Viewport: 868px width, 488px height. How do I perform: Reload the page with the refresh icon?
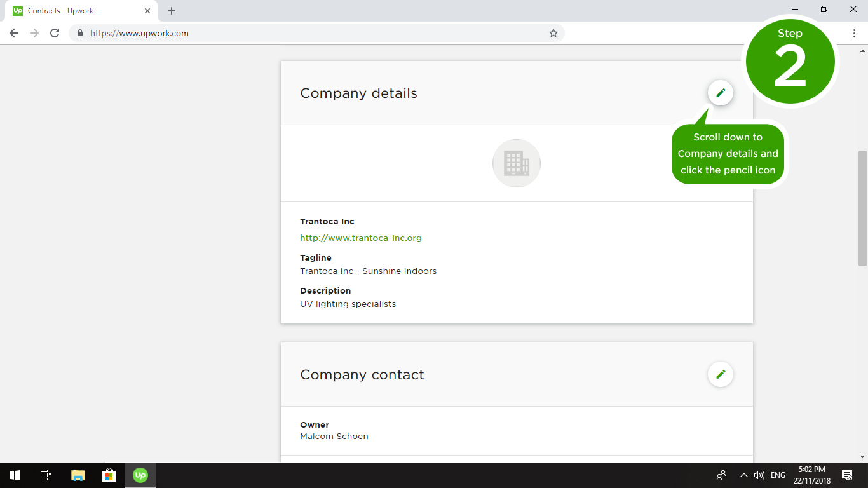55,33
